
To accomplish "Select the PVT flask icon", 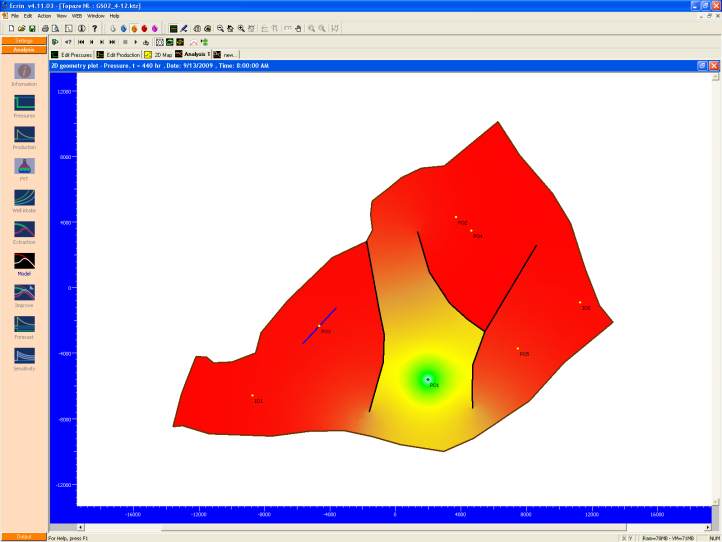I will (x=24, y=166).
